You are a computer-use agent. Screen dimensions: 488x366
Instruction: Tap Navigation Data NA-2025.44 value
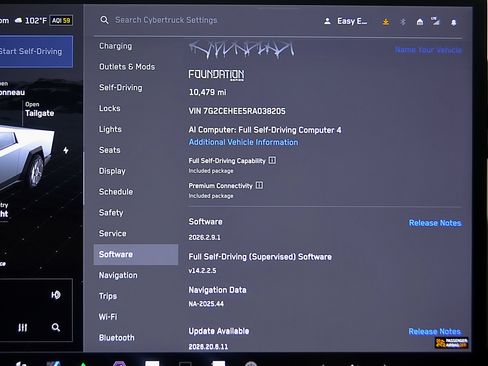pos(206,304)
